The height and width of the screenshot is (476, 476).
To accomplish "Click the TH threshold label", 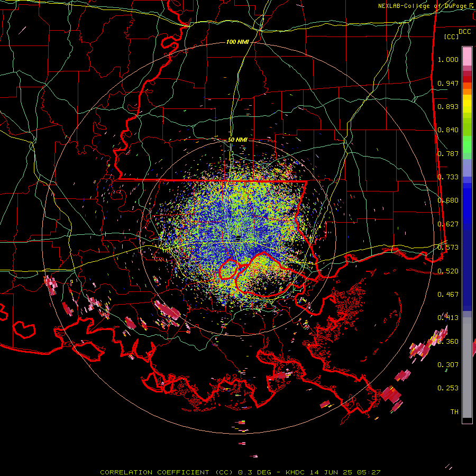I will (454, 411).
